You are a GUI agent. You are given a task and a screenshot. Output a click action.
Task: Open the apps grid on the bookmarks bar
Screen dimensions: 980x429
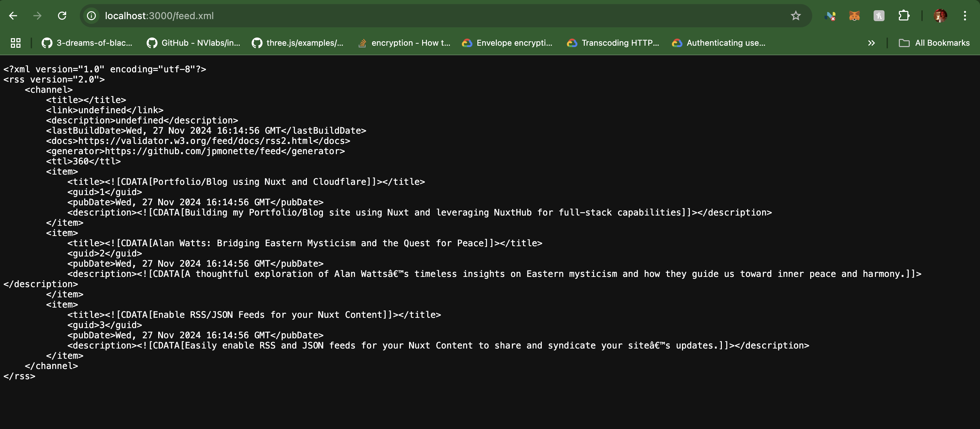coord(15,43)
